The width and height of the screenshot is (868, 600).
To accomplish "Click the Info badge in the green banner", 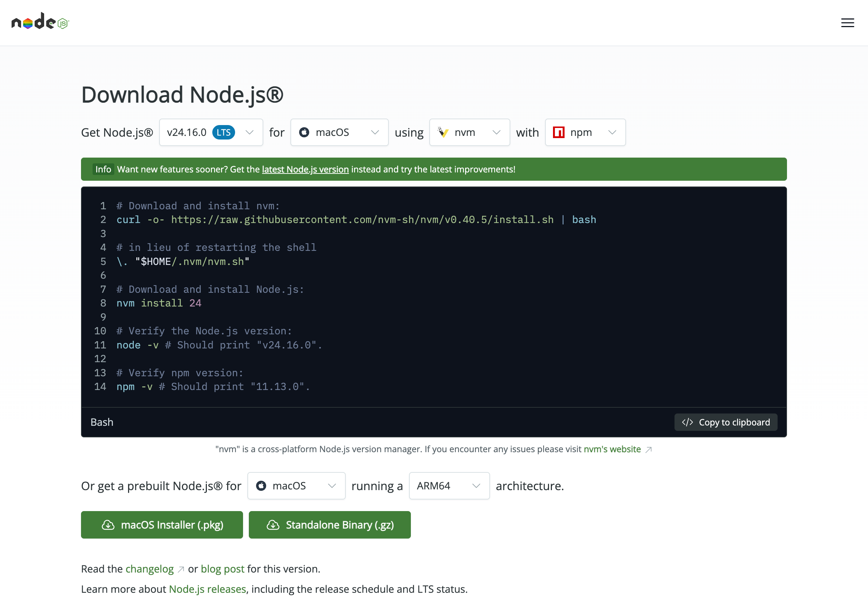I will coord(103,169).
